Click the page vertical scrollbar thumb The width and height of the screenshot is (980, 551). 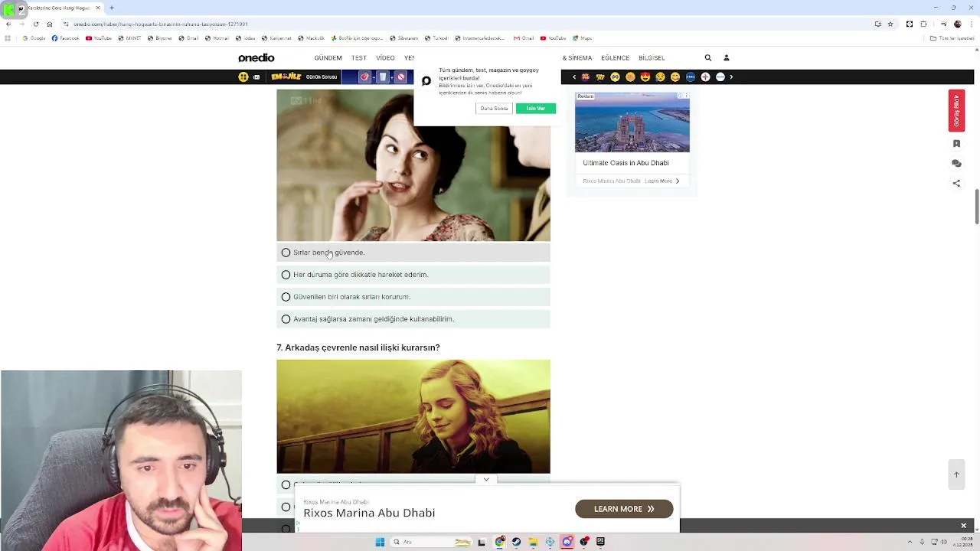click(x=976, y=205)
